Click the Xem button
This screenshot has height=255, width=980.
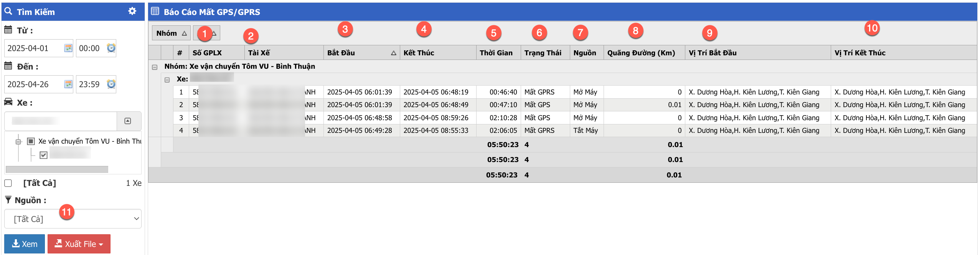tap(25, 244)
